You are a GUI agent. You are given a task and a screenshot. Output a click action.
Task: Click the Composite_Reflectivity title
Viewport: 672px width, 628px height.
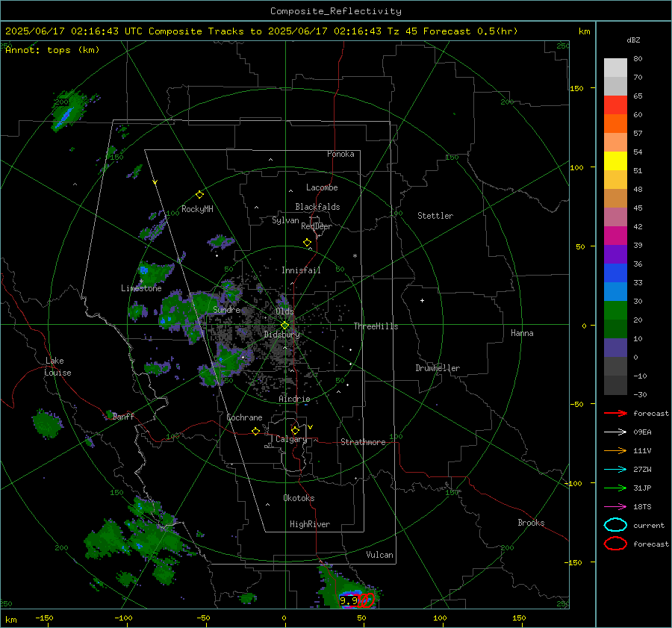[x=336, y=11]
